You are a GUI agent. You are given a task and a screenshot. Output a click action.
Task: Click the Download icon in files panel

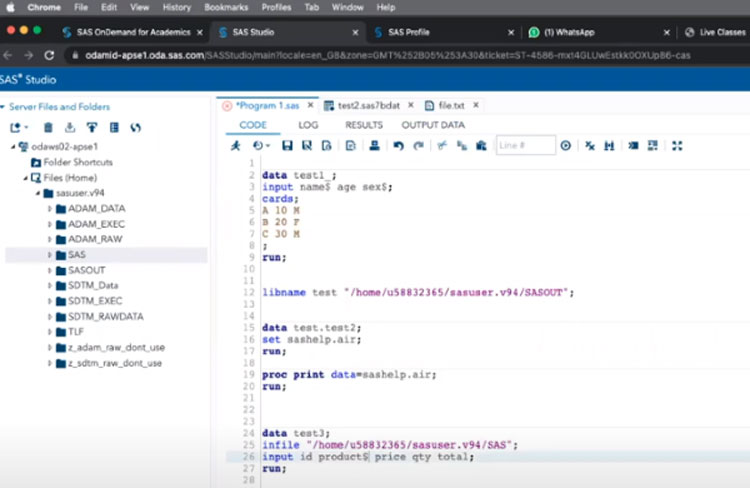[70, 127]
